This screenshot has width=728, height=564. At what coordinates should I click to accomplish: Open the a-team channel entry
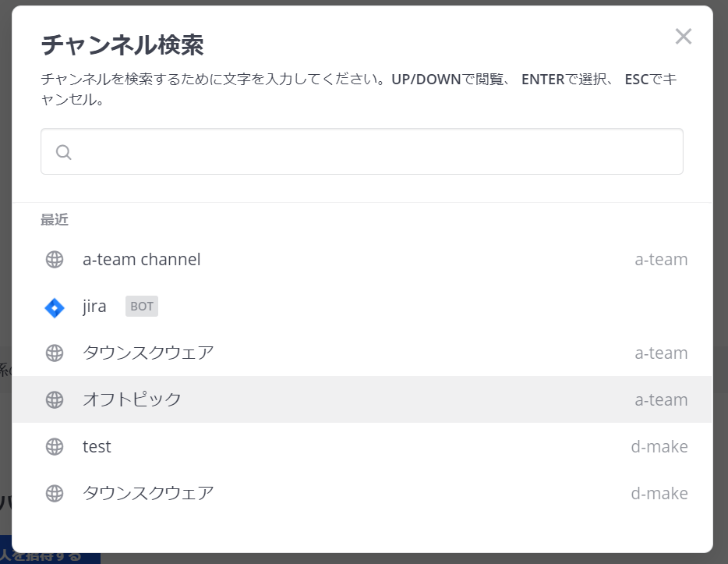point(362,260)
